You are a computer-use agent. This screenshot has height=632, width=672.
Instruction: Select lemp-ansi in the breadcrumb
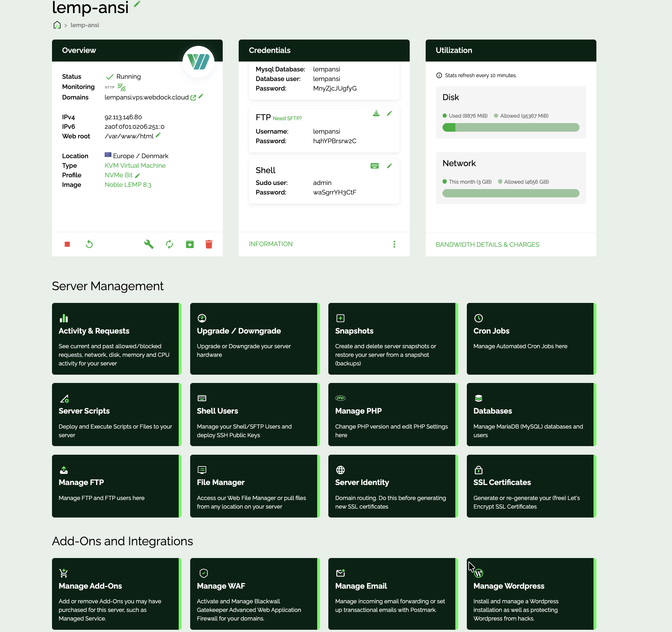85,25
